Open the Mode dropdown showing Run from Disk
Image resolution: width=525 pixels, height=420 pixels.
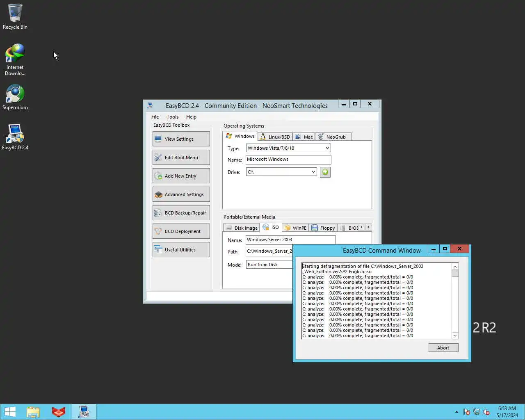269,265
